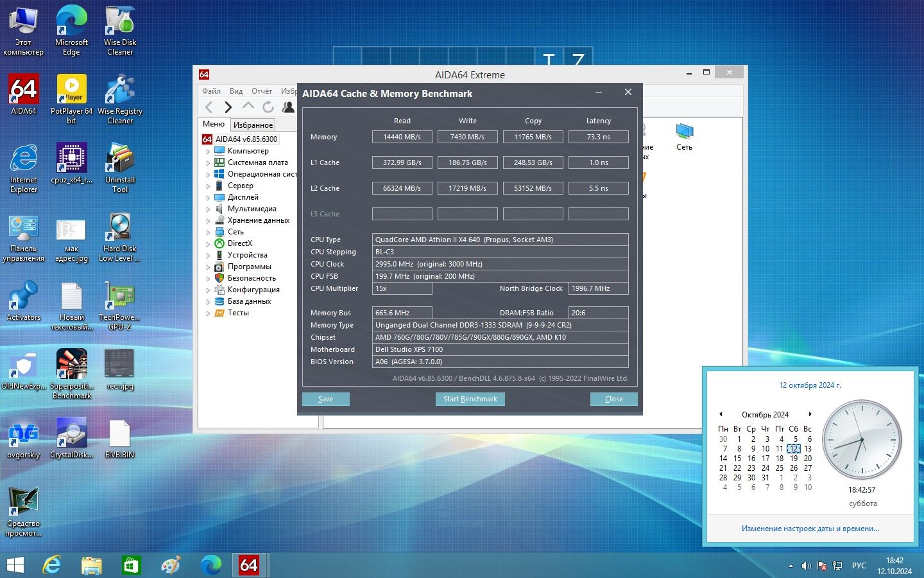
Task: Expand the Тесты tree node
Action: [208, 313]
